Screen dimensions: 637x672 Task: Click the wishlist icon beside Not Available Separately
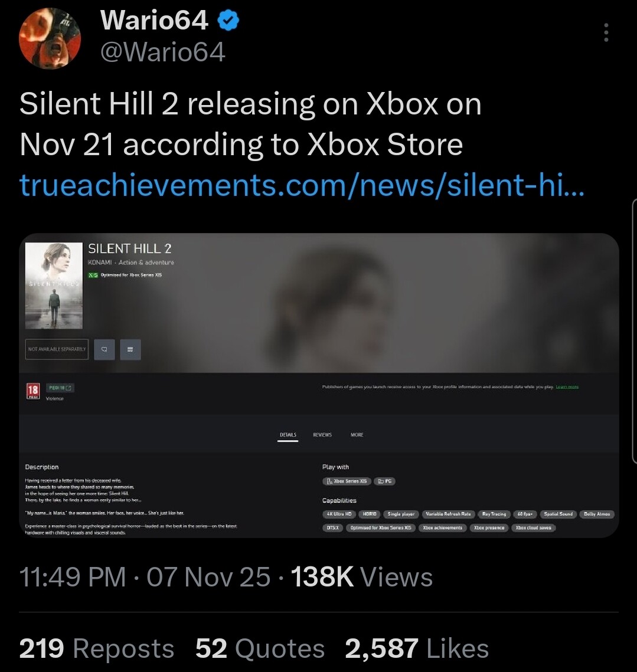(104, 349)
